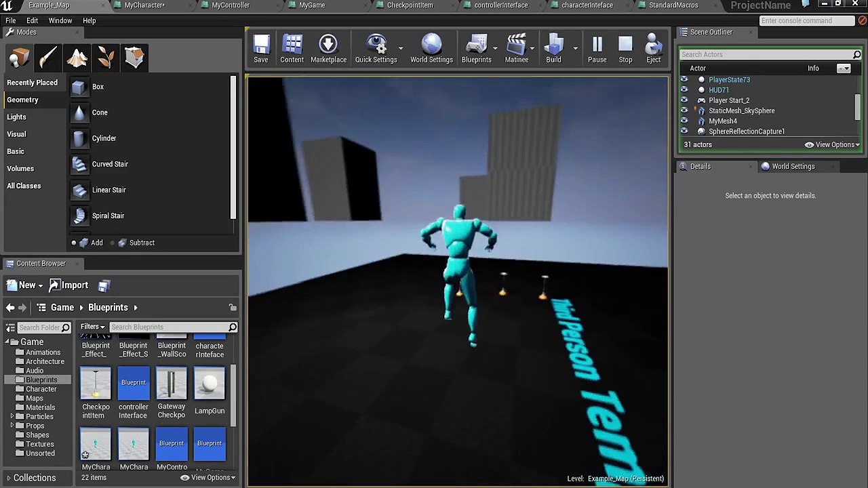Select Place mode icon in Modes panel
Viewport: 868px width, 488px height.
[x=19, y=58]
